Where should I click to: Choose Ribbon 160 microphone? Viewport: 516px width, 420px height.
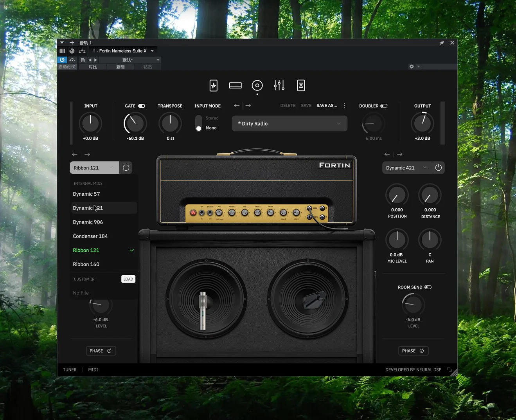point(86,264)
